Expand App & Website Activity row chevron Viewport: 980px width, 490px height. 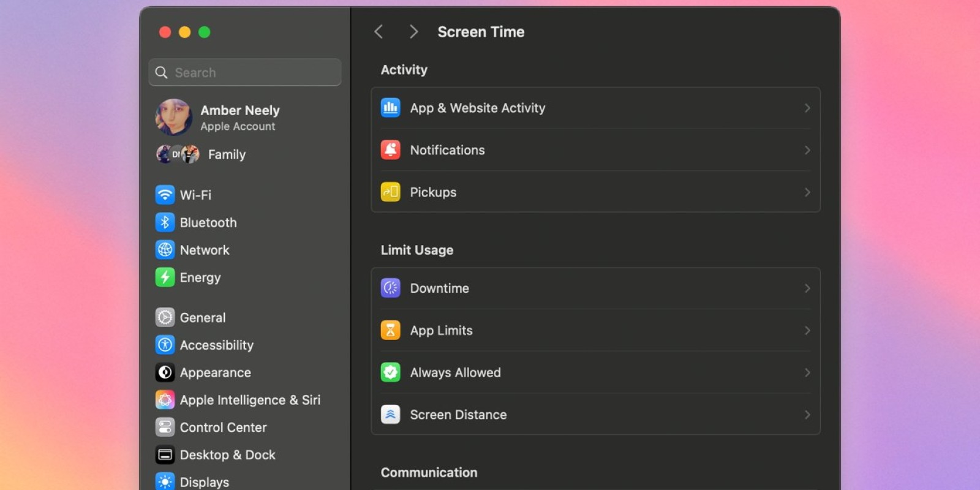pyautogui.click(x=807, y=108)
